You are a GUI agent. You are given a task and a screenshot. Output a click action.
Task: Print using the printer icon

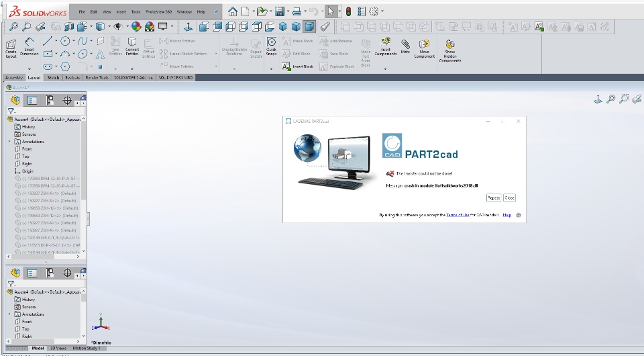pyautogui.click(x=297, y=11)
